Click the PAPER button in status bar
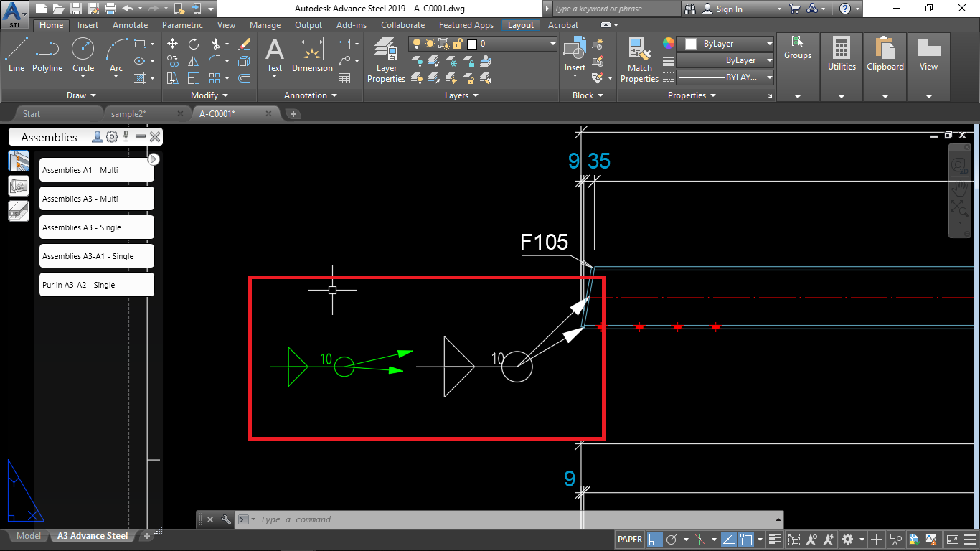Image resolution: width=980 pixels, height=551 pixels. tap(629, 539)
